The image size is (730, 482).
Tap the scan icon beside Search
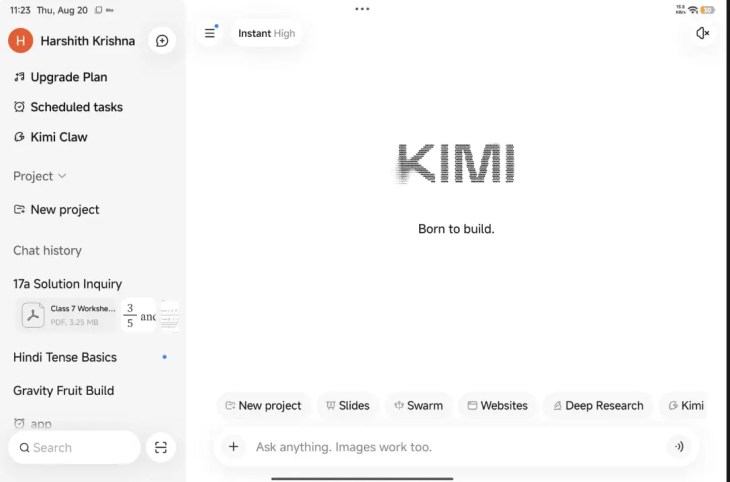click(161, 448)
